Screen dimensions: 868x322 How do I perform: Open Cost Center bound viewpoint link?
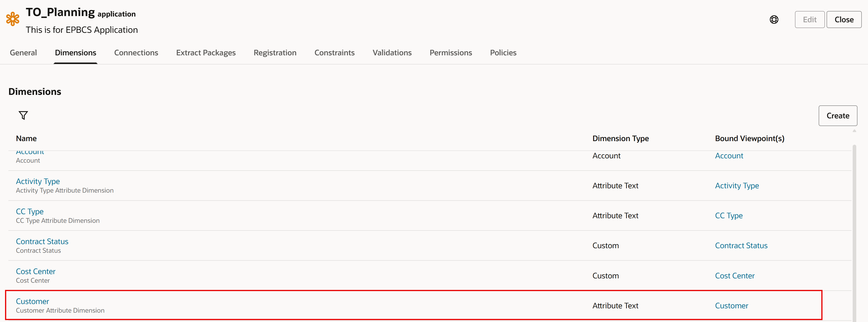pos(735,276)
